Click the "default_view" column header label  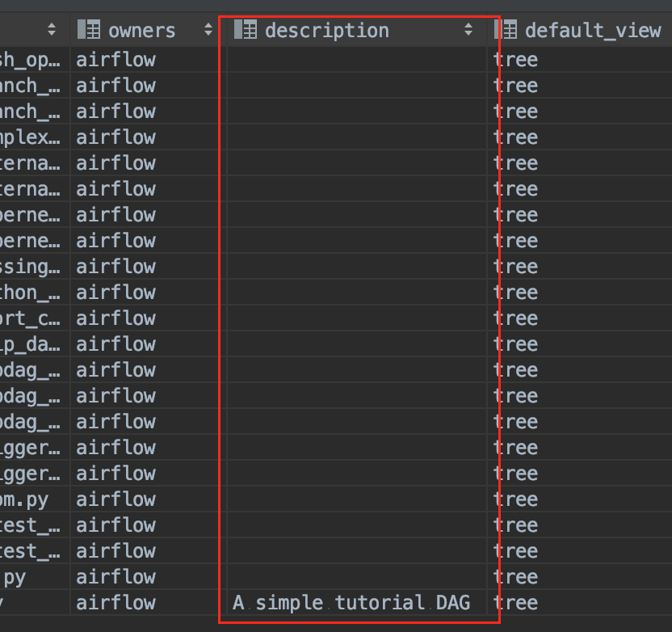coord(592,31)
